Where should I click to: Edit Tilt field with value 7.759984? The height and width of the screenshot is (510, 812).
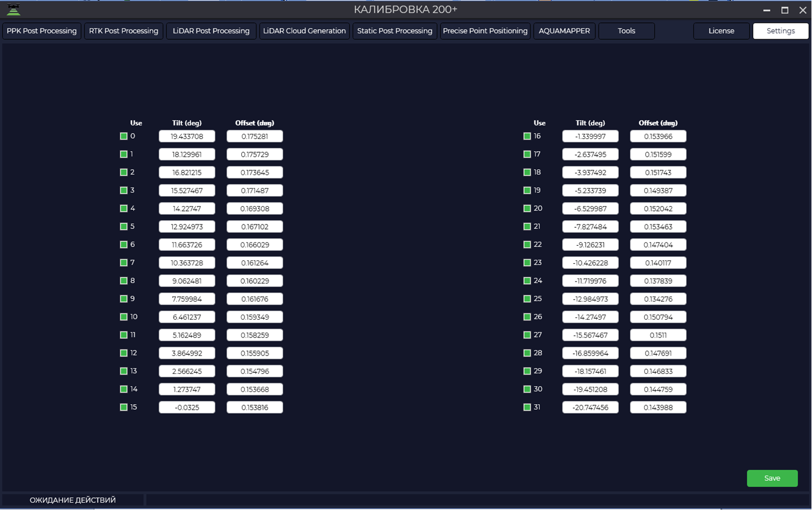[x=187, y=299]
